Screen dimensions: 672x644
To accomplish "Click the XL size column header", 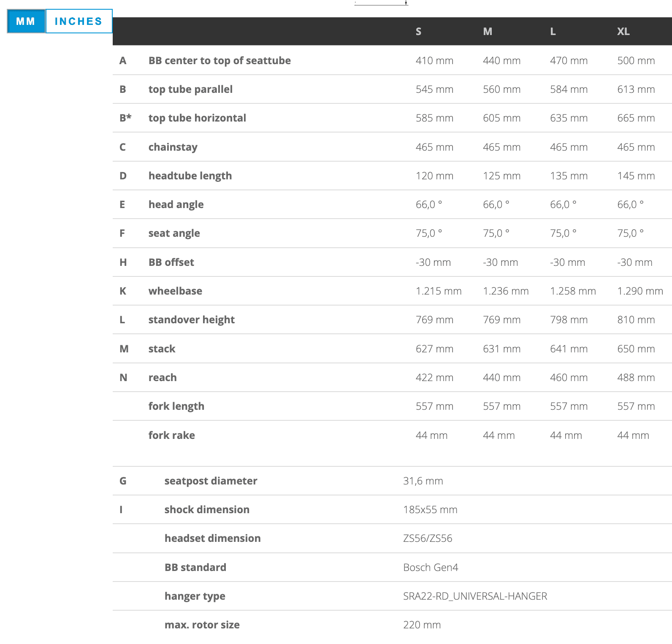I will click(x=623, y=32).
